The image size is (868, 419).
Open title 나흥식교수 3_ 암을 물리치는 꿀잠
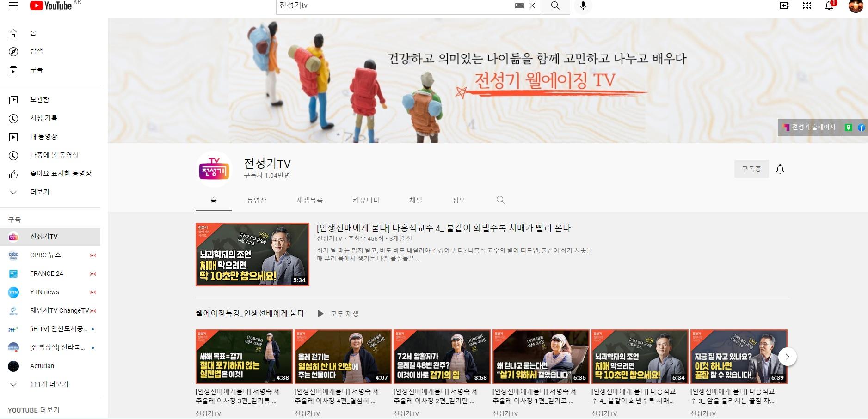point(733,396)
